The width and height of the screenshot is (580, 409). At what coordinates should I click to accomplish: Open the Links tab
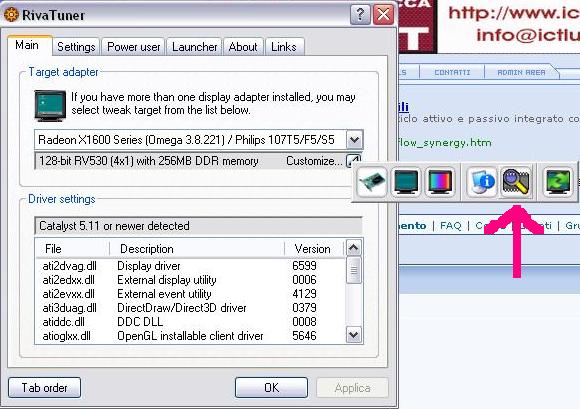[x=284, y=47]
